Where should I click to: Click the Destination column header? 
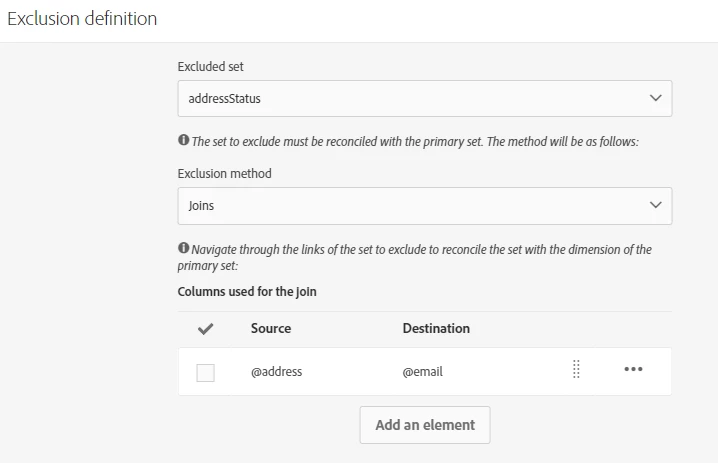pos(436,328)
